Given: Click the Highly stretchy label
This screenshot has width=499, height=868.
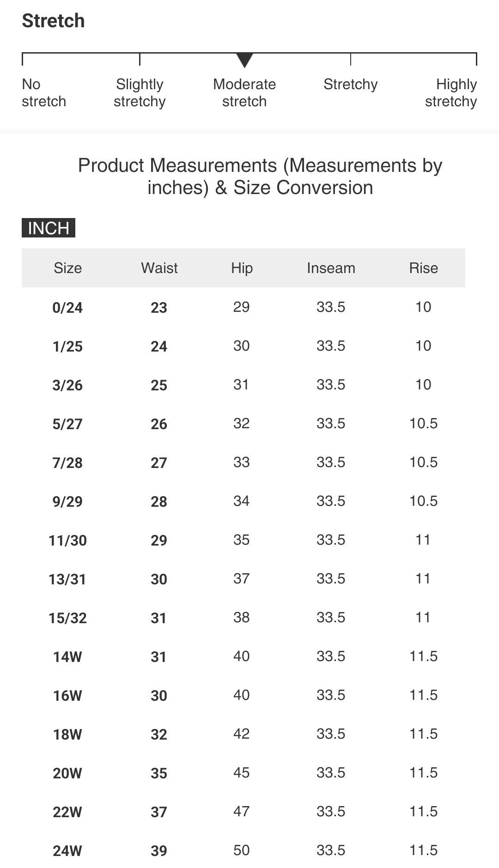Looking at the screenshot, I should click(451, 93).
